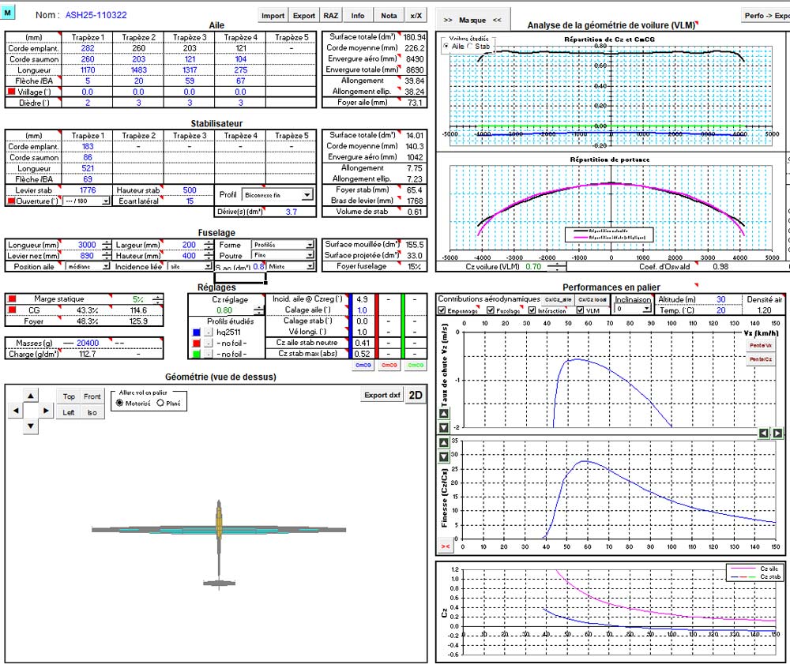The width and height of the screenshot is (790, 672).
Task: Shift speed axis with green left arrow
Action: click(764, 434)
